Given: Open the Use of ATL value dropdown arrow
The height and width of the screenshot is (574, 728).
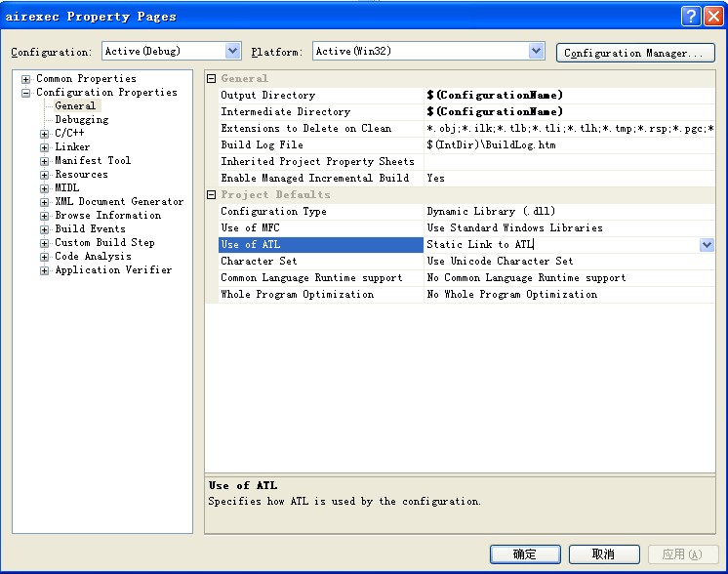Looking at the screenshot, I should tap(707, 245).
